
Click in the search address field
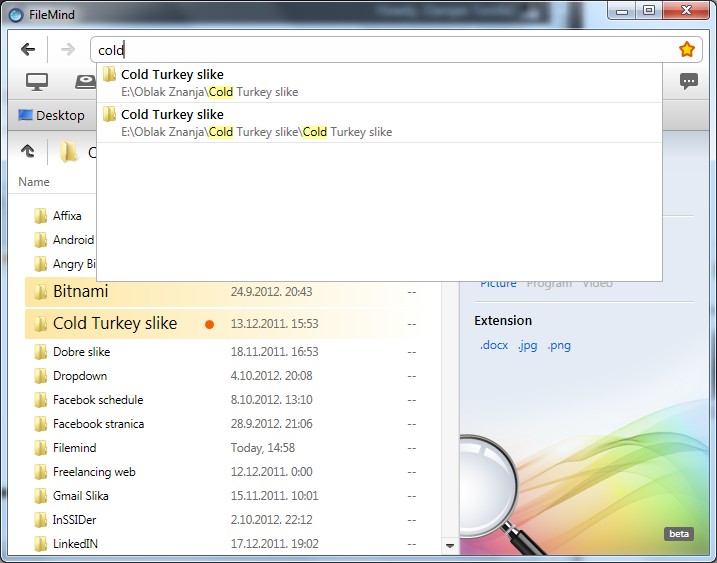click(380, 50)
